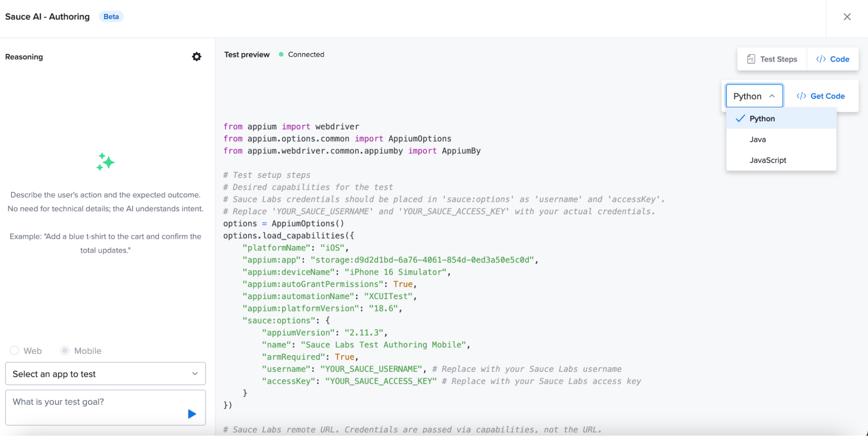The width and height of the screenshot is (868, 436).
Task: Click the green sparkle AI icon
Action: click(x=105, y=162)
